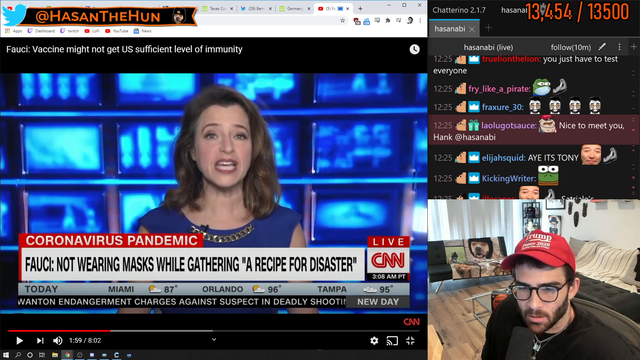This screenshot has width=640, height=360.
Task: Click username elijahsquid in chat
Action: 503,158
